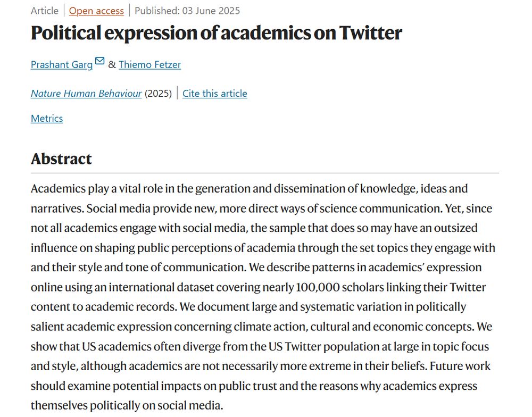Click the article title heading
The height and width of the screenshot is (417, 532).
(x=216, y=33)
